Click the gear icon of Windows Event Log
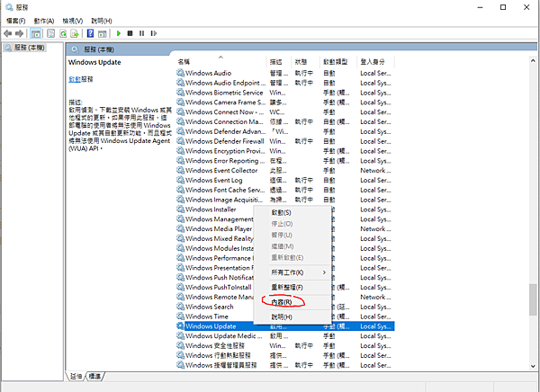 point(181,180)
